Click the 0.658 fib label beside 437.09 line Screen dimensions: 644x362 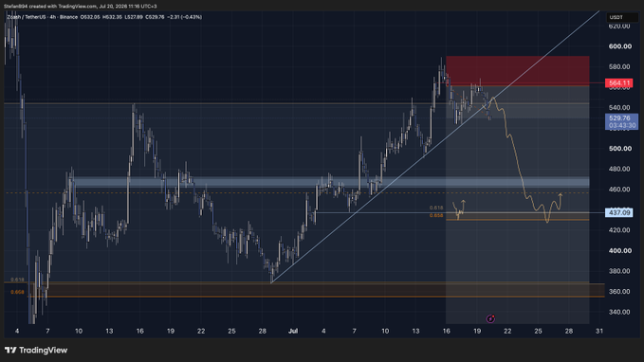436,215
